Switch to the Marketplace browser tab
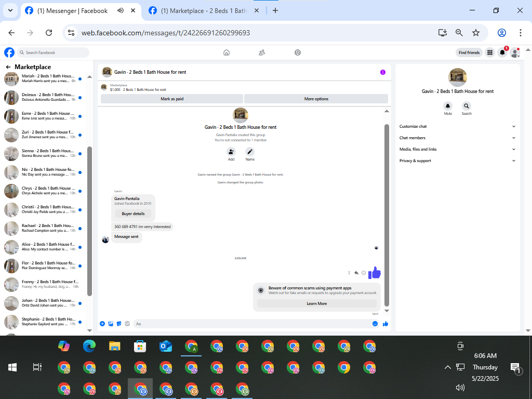532x399 pixels. click(204, 11)
